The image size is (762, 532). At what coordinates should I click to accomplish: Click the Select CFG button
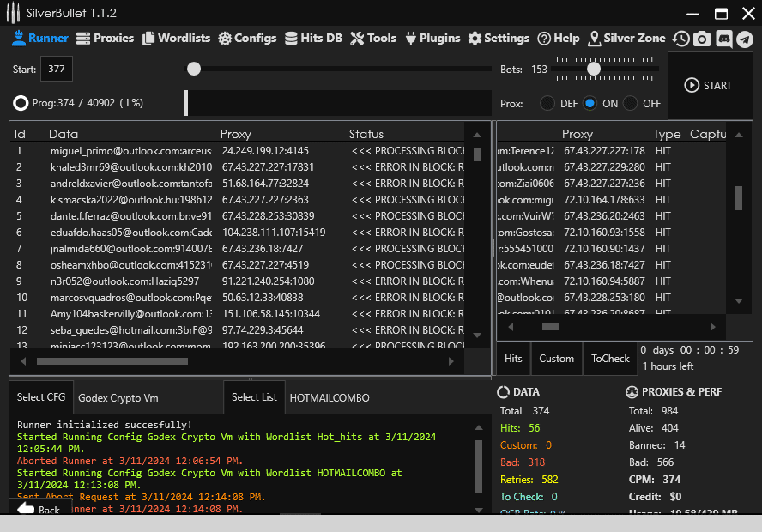pyautogui.click(x=41, y=397)
